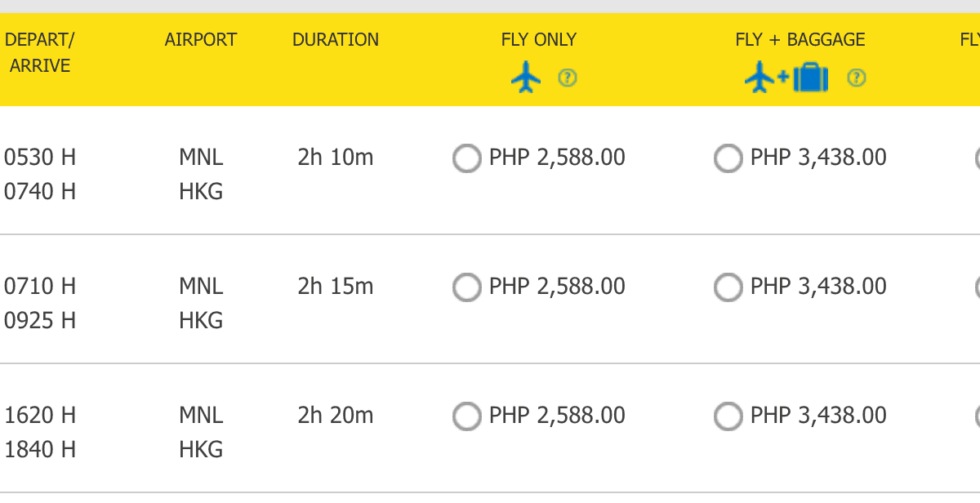Click the Depart/Arrive column header
Viewport: 980px width, 503px height.
coord(39,52)
